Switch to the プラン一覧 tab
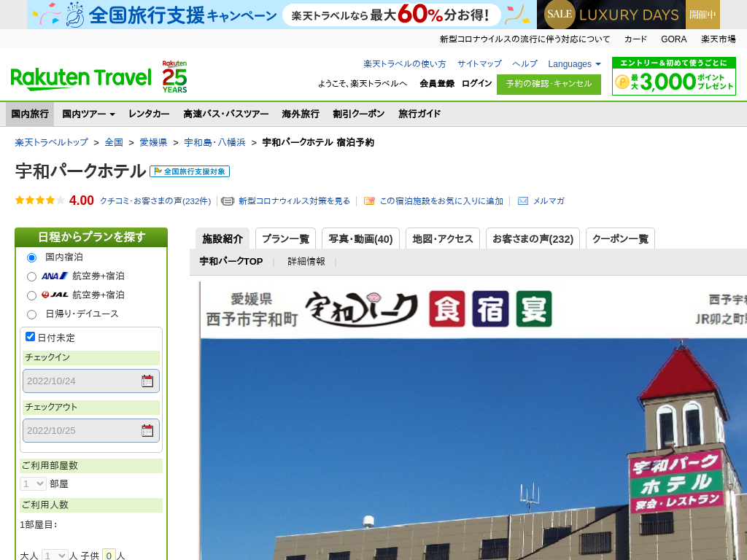747x560 pixels. [x=285, y=238]
